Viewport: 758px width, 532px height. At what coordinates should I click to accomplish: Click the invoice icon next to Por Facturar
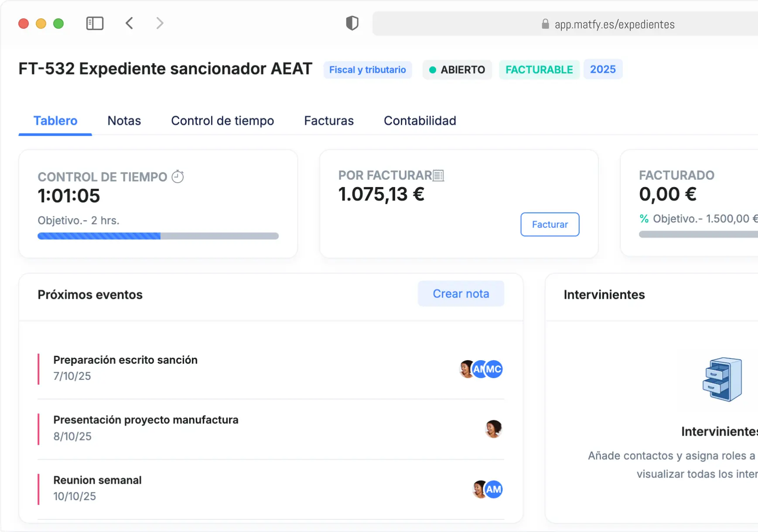pos(438,175)
